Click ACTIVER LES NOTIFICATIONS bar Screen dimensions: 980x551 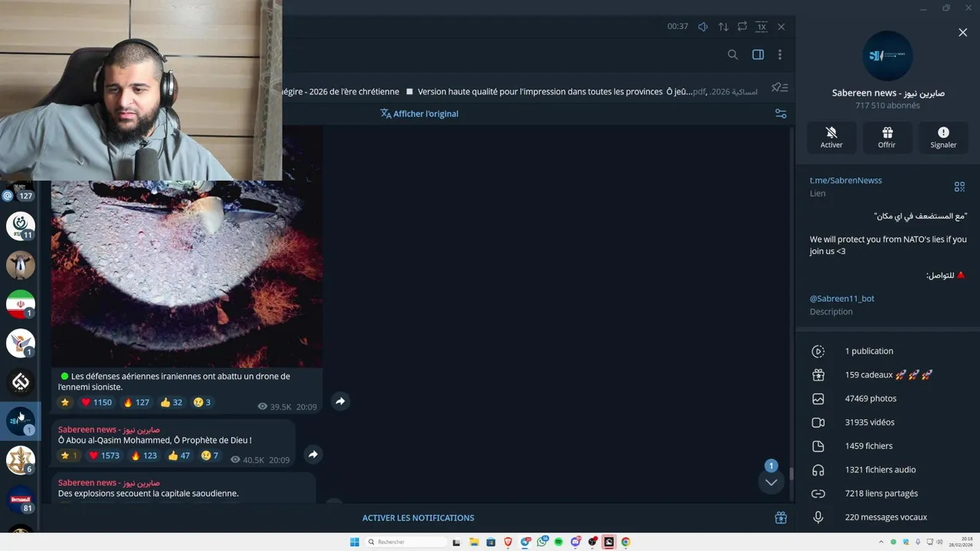pyautogui.click(x=418, y=518)
